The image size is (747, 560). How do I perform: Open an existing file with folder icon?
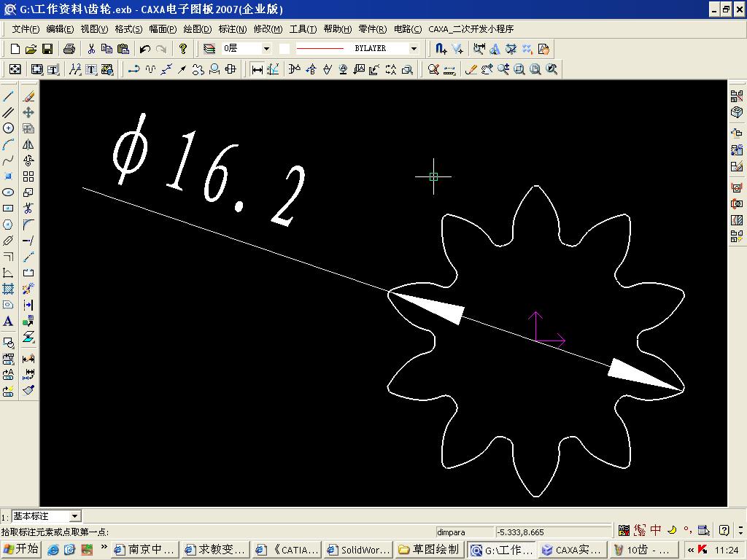31,49
